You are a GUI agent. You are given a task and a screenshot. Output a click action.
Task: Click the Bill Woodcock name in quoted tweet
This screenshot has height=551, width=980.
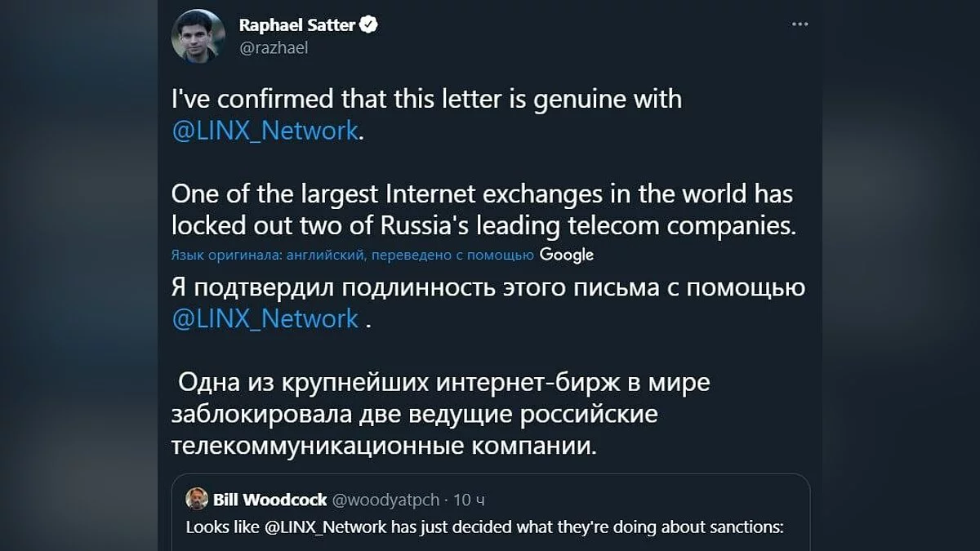pos(269,500)
